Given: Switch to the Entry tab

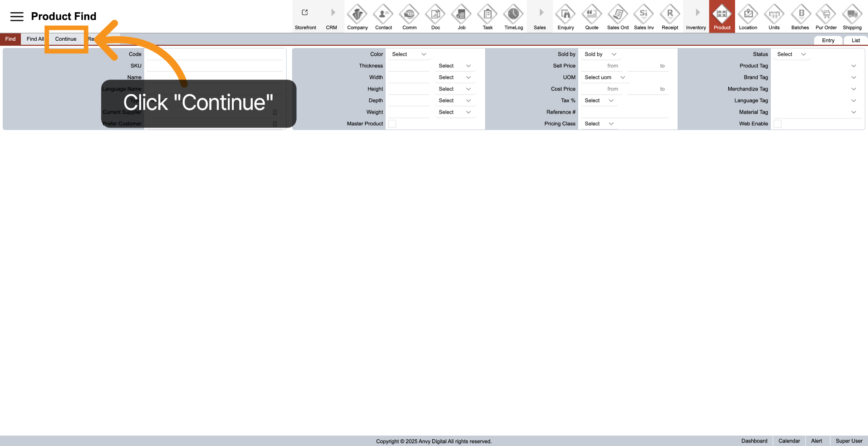Looking at the screenshot, I should pos(828,40).
